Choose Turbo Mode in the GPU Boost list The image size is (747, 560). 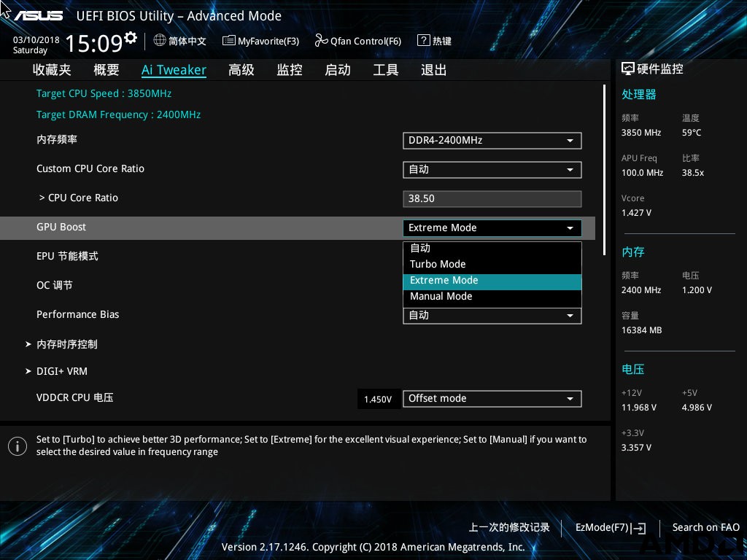point(492,264)
